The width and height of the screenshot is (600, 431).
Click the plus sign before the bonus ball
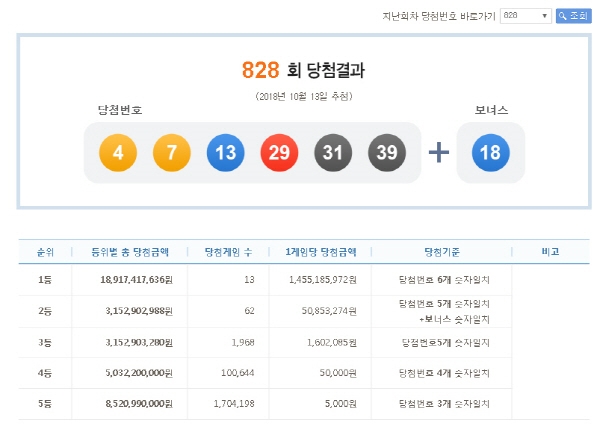point(439,152)
